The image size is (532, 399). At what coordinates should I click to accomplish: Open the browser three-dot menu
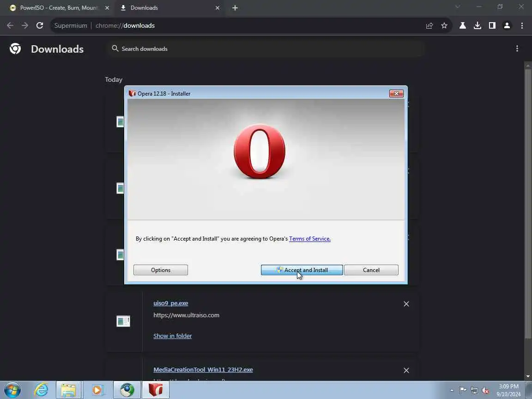tap(522, 25)
